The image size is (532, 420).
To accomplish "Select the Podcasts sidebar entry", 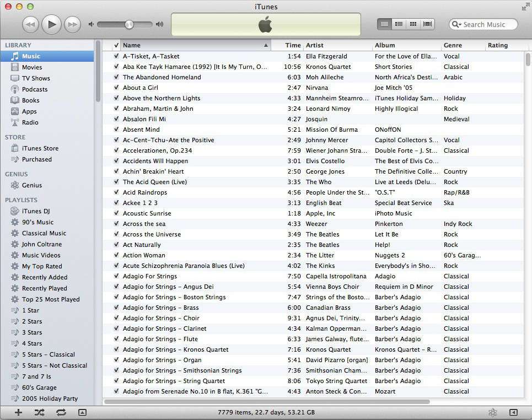I will pyautogui.click(x=34, y=89).
